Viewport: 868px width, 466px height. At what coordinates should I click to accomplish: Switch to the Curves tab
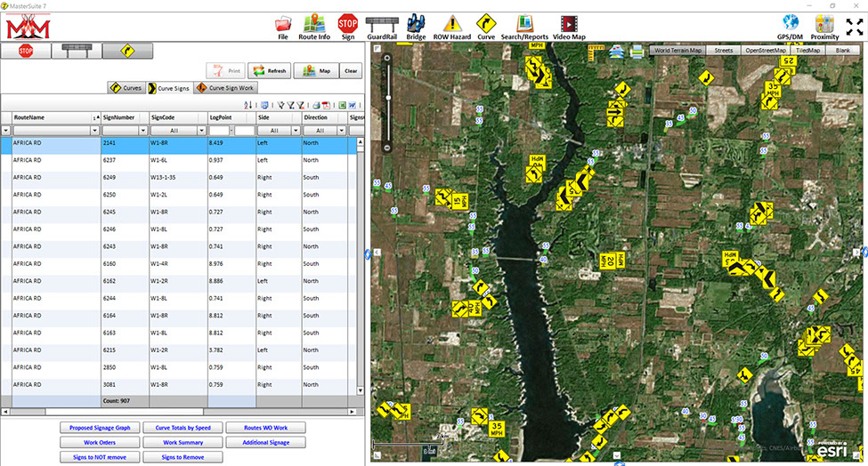pos(126,88)
